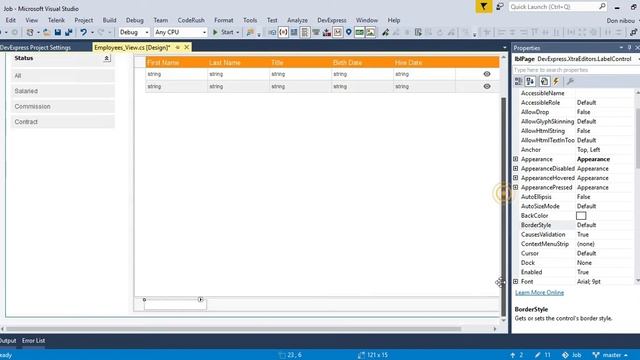Collapse the Status panel with arrow button
This screenshot has width=640, height=360.
pos(107,58)
